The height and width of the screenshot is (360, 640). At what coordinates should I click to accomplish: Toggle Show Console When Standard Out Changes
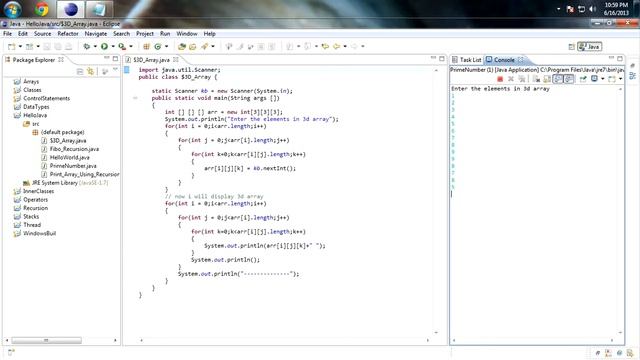click(x=558, y=79)
